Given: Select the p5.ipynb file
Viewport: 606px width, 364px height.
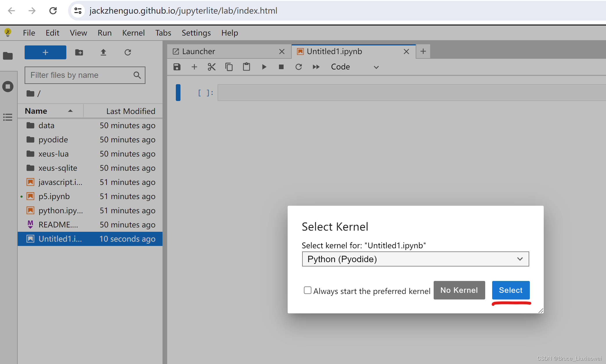Looking at the screenshot, I should tap(90, 196).
